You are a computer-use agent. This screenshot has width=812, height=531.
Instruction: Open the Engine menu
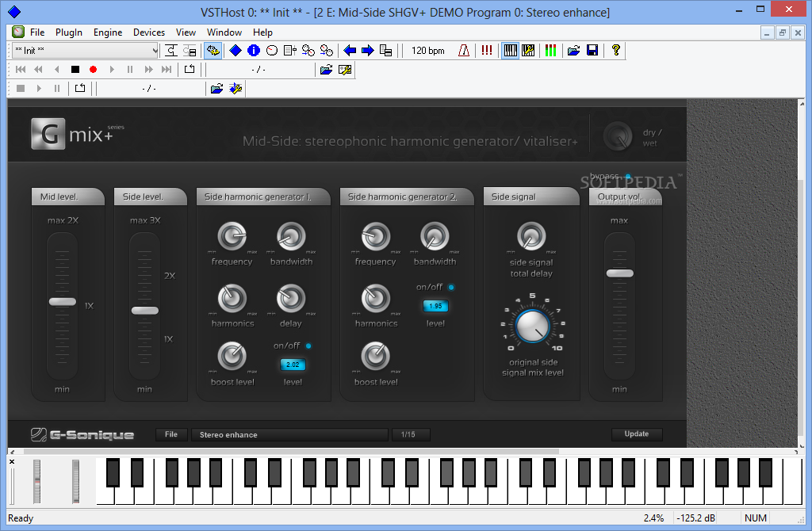click(x=108, y=32)
